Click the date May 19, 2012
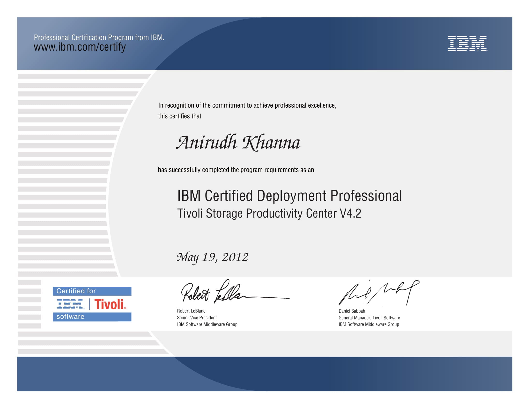Viewport: 532px width, 411px height. [212, 258]
